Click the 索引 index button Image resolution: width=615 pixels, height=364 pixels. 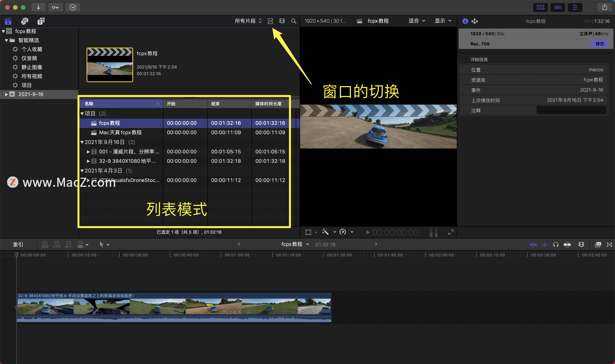pyautogui.click(x=18, y=245)
